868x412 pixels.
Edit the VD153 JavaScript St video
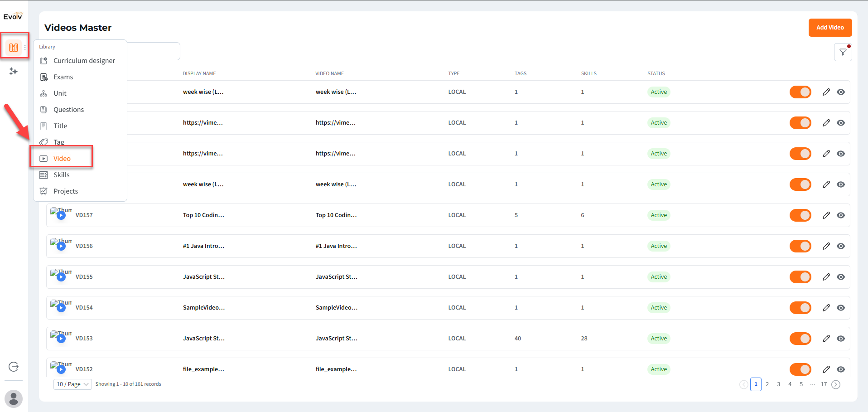[826, 339]
